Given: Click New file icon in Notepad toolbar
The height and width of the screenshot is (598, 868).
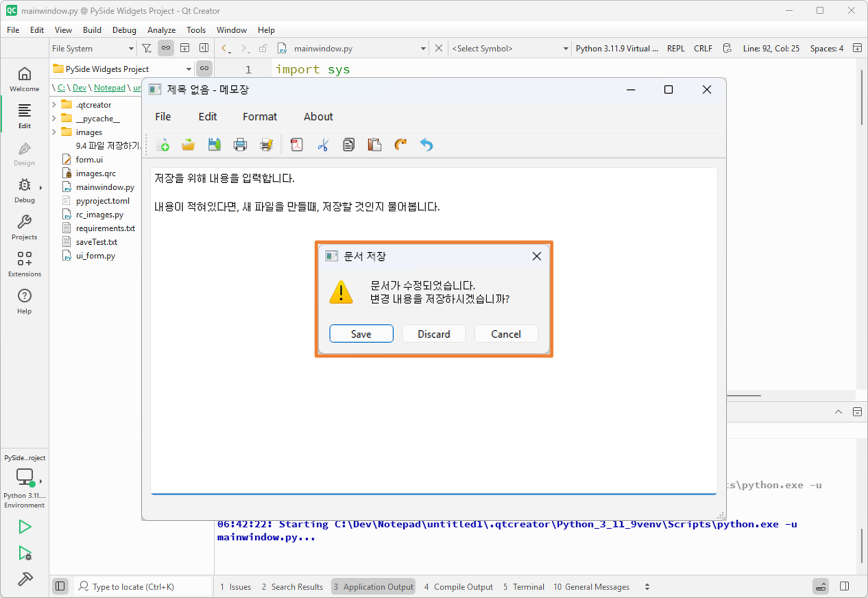Looking at the screenshot, I should pos(163,145).
